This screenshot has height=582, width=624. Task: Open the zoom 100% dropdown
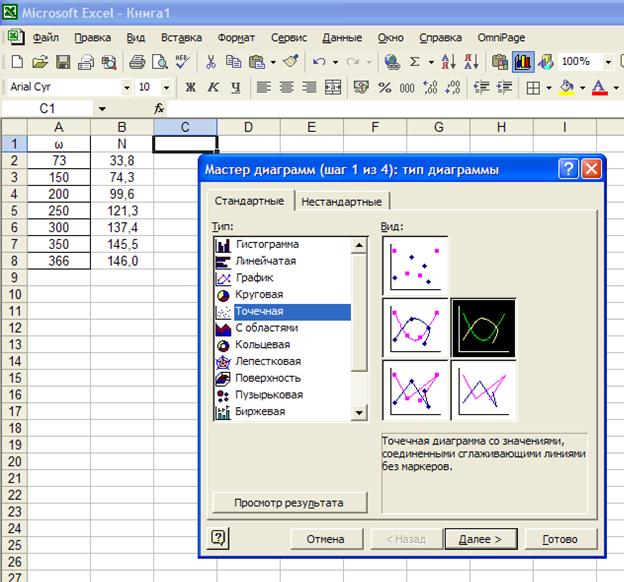tap(608, 62)
